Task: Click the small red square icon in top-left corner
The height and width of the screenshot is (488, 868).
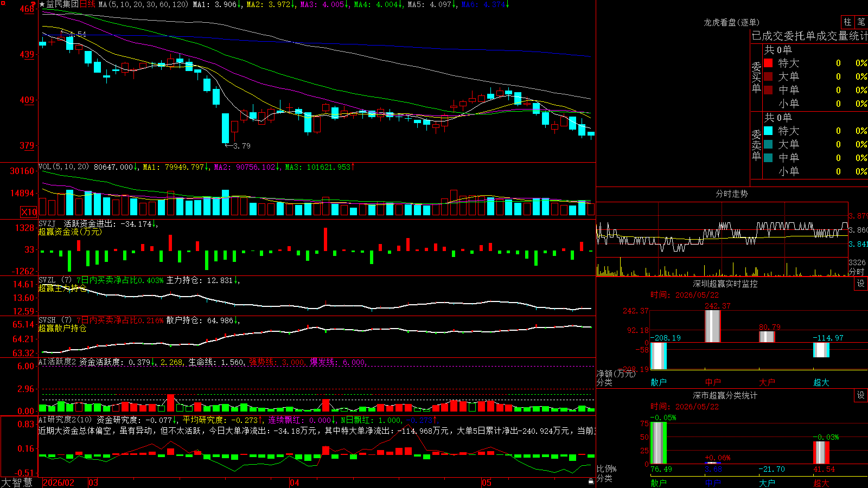Action: [2, 2]
